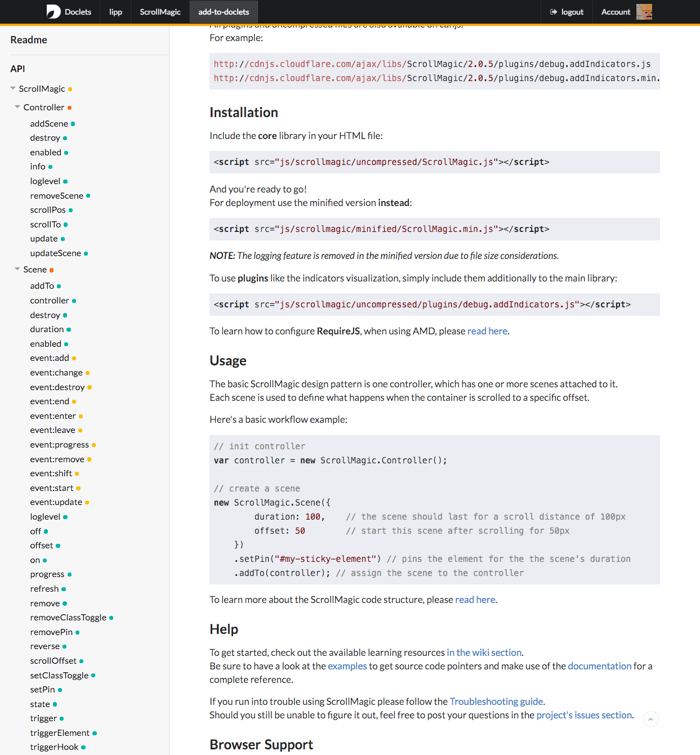Click the teal dot next to addScene
Screen dimensions: 700x755
[x=73, y=124]
